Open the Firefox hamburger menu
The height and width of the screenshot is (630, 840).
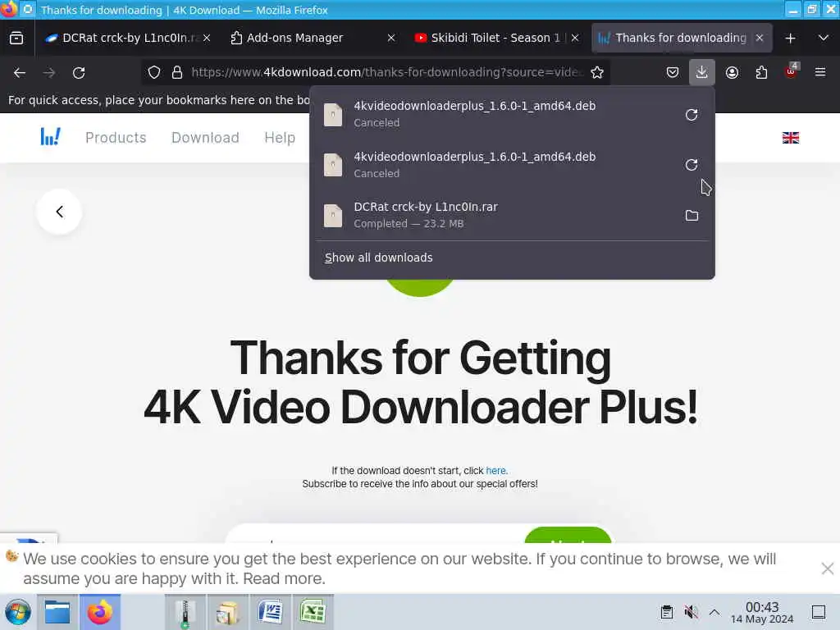point(820,72)
